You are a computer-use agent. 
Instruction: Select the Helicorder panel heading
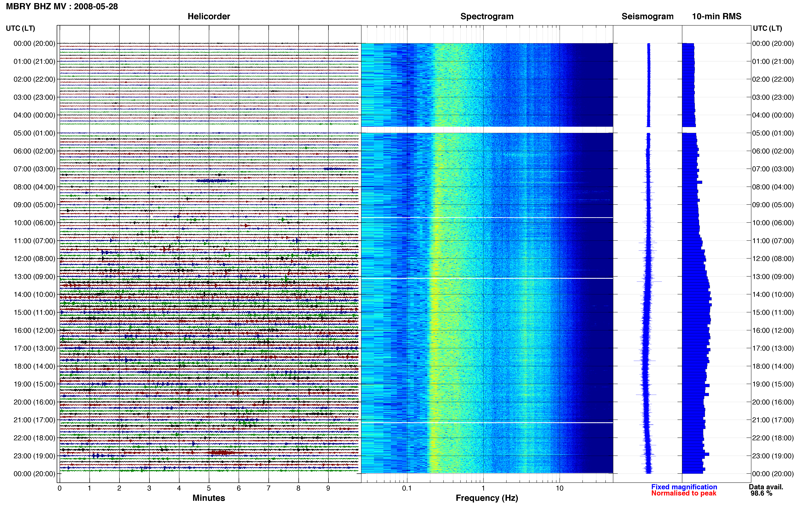click(x=209, y=16)
